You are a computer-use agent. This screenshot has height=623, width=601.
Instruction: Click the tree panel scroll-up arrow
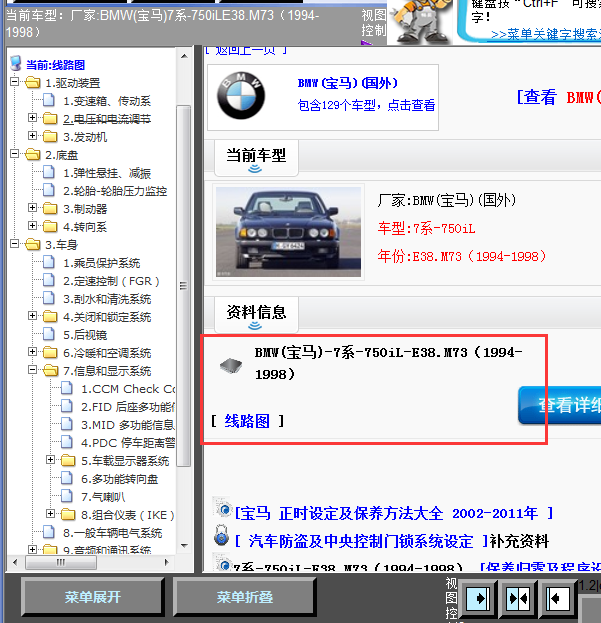(x=184, y=56)
